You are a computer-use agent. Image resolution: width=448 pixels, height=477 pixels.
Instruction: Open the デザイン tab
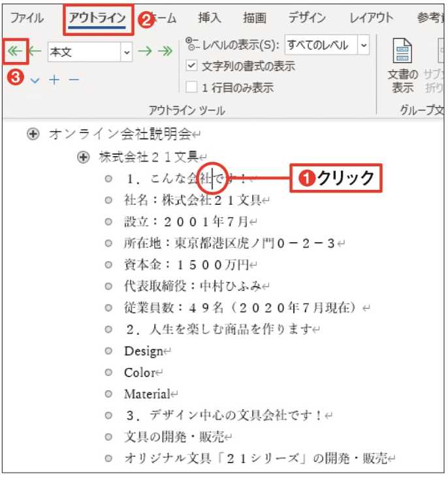(307, 18)
